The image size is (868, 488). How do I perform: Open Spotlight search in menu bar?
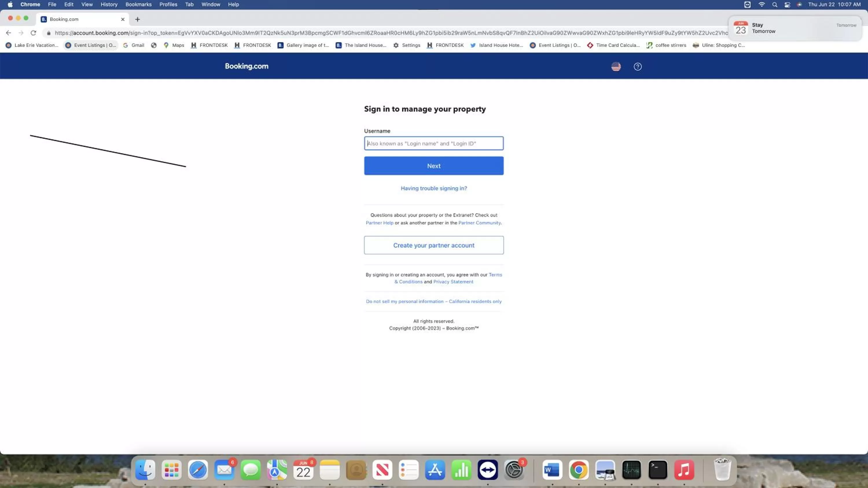point(775,5)
